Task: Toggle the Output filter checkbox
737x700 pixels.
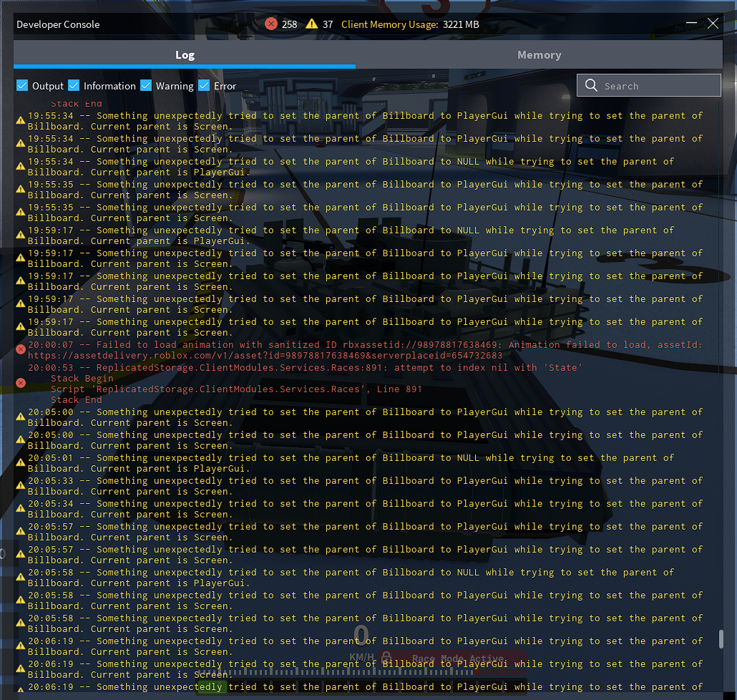Action: (x=22, y=85)
